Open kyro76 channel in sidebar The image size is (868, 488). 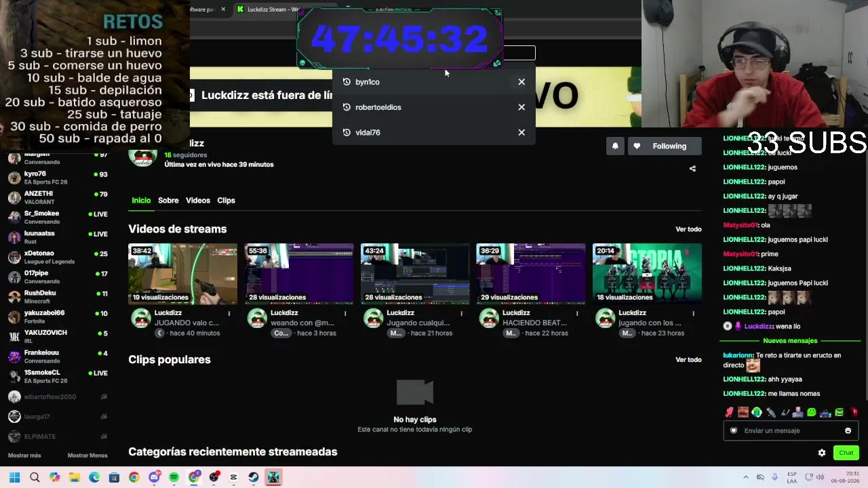tap(58, 178)
